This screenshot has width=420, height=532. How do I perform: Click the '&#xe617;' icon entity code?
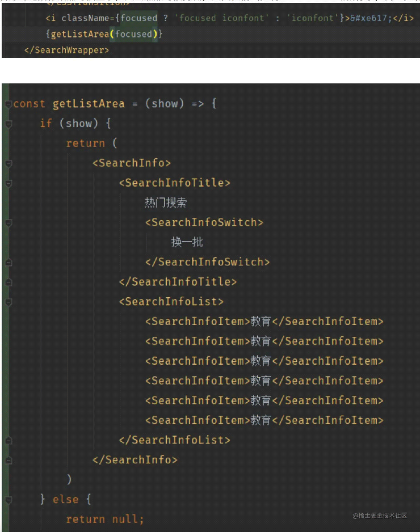[371, 18]
